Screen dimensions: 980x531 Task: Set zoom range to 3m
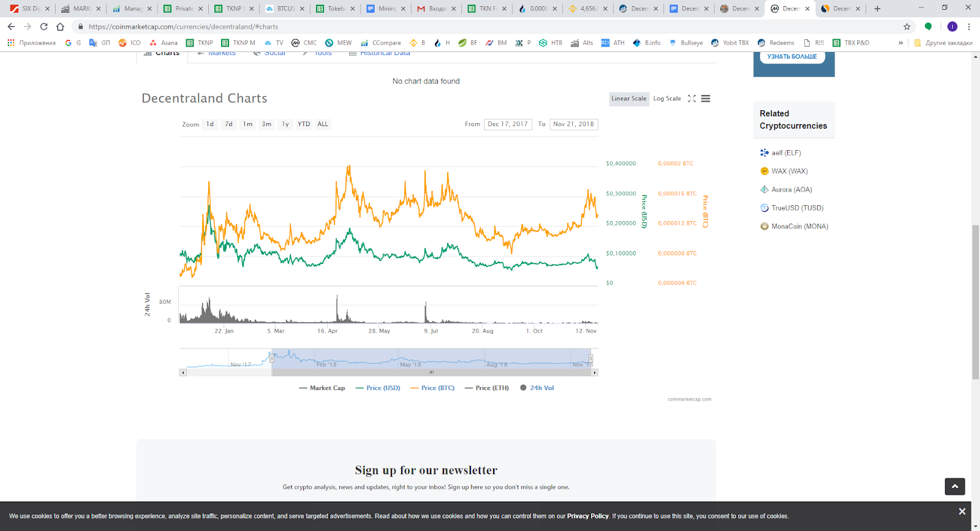[x=266, y=124]
